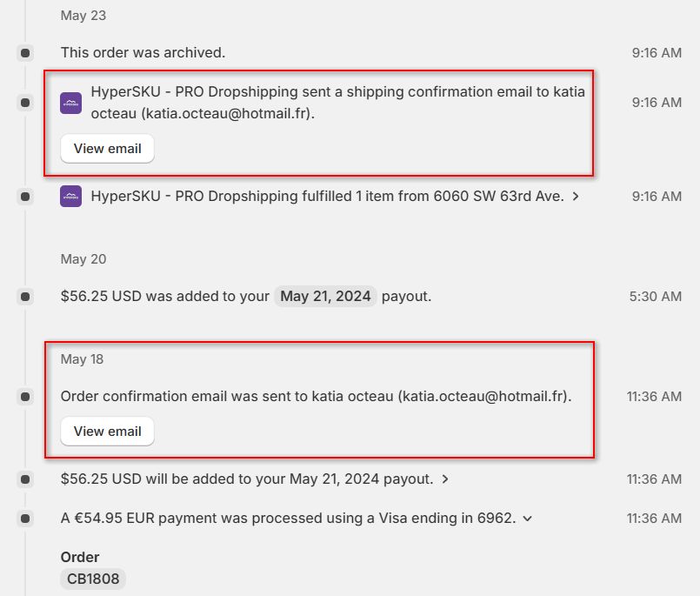Expand chevron after 'May 21, 2024 payout.' at 11:36
This screenshot has width=700, height=596.
(445, 479)
